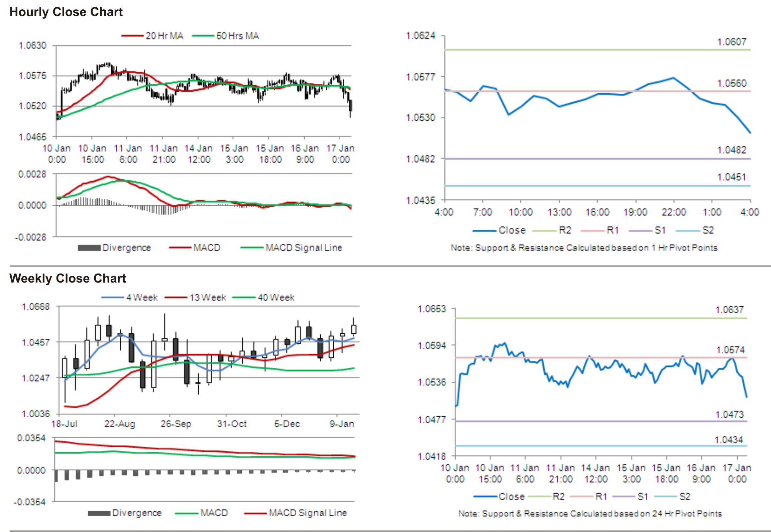Click the 5-Dec date label
The width and height of the screenshot is (771, 532).
[x=287, y=424]
